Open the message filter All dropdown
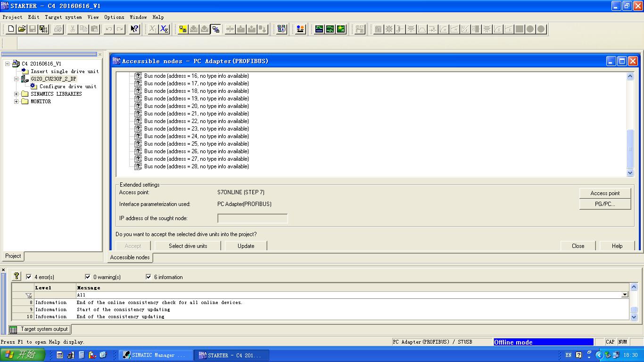The image size is (644, 362). pyautogui.click(x=625, y=295)
